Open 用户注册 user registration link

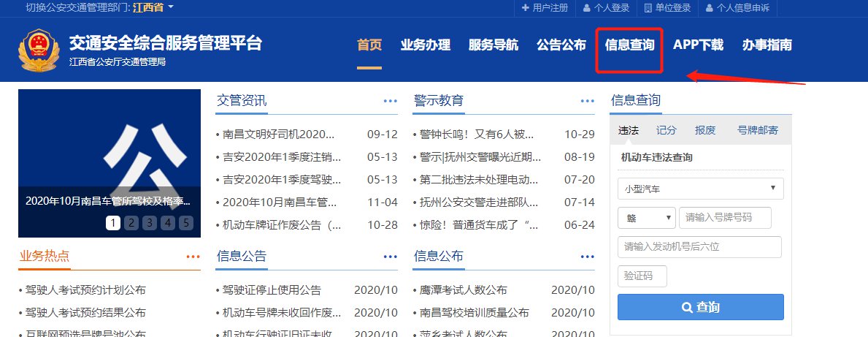(545, 8)
